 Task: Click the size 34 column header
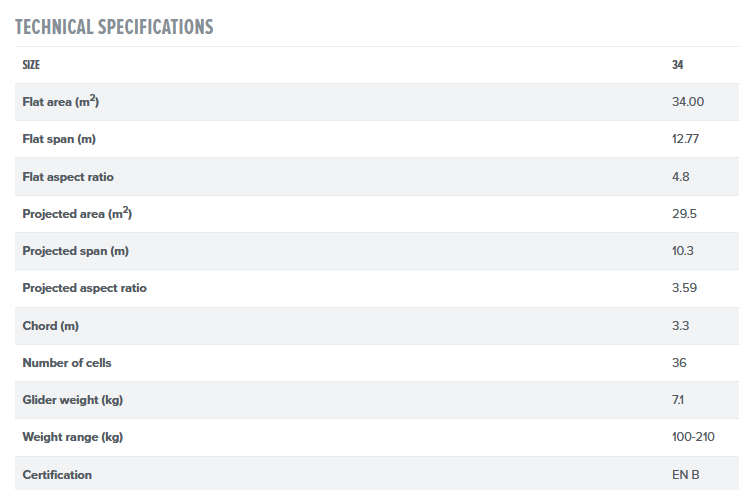[x=678, y=65]
